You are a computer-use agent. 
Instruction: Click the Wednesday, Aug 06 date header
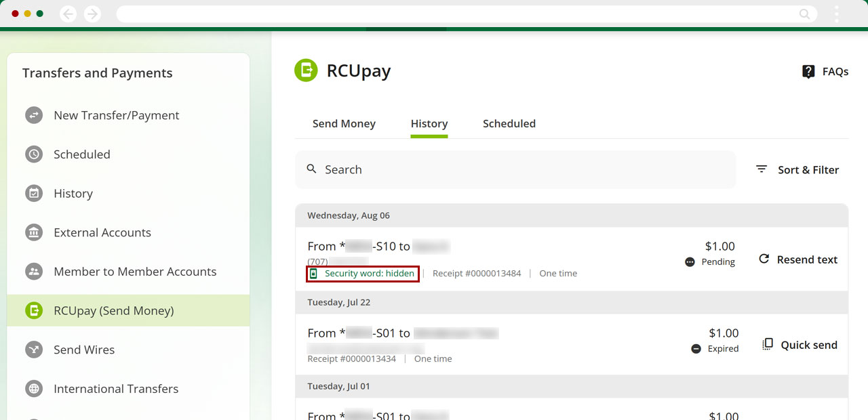[x=349, y=215]
